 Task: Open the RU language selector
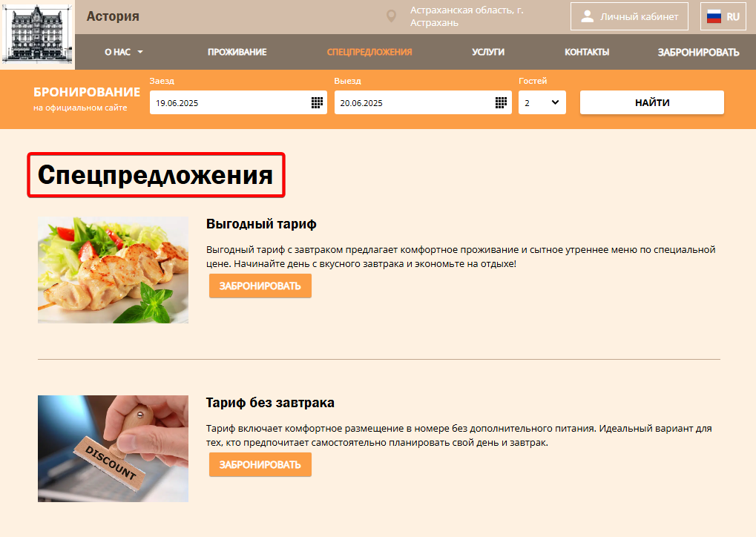tap(723, 16)
